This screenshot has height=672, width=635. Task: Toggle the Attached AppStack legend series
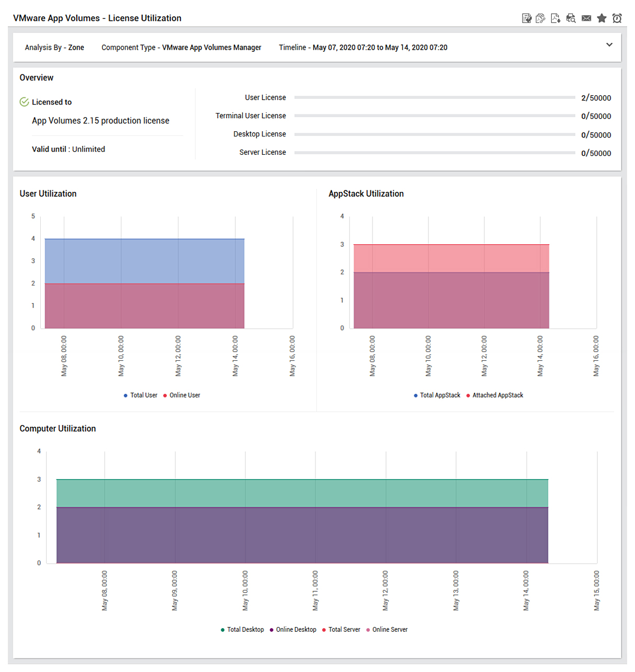(494, 395)
